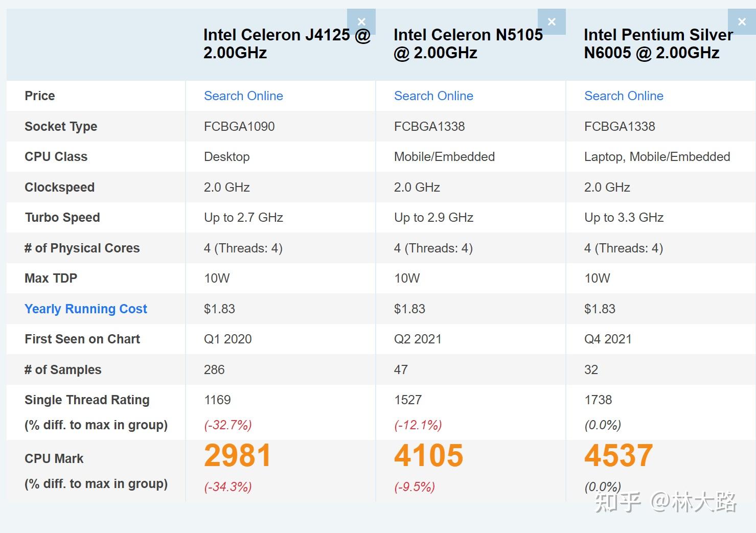Click the CPU Mark row label
Image resolution: width=756 pixels, height=533 pixels.
click(x=54, y=458)
